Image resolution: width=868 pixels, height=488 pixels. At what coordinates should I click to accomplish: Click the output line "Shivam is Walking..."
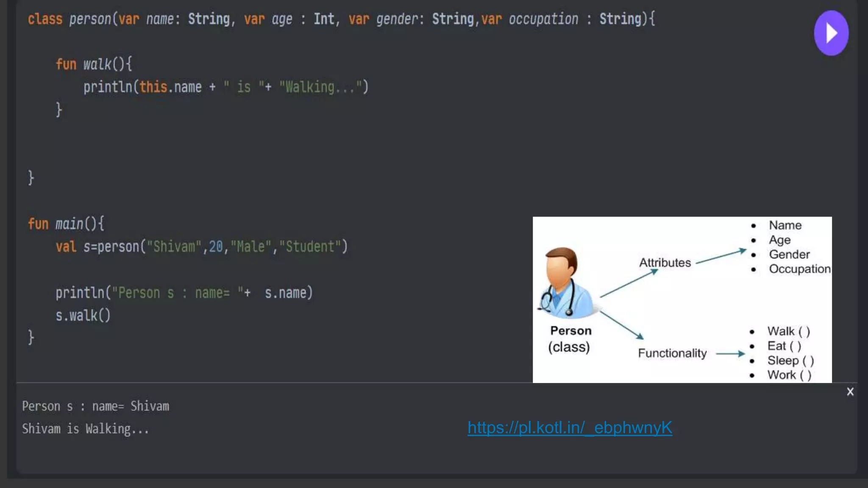click(86, 429)
